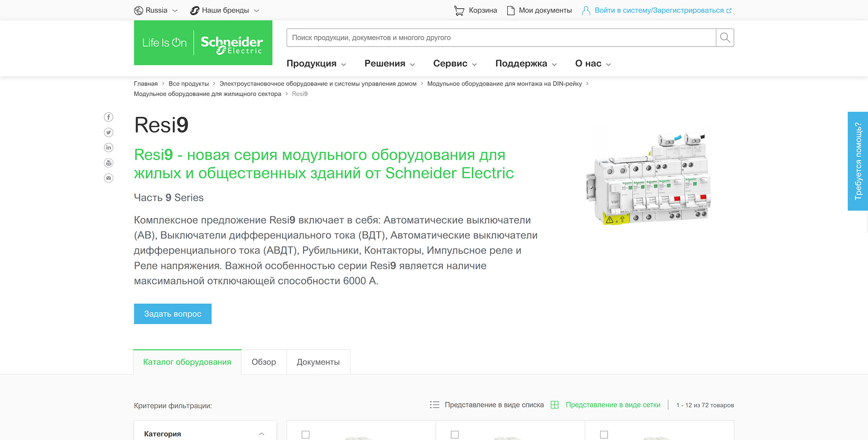This screenshot has height=440, width=868.
Task: Share page on Twitter icon
Action: click(x=109, y=132)
